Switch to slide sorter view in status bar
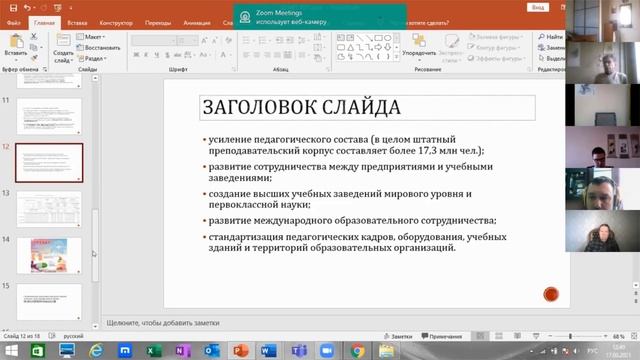Viewport: 640px width, 360px height. [499, 336]
